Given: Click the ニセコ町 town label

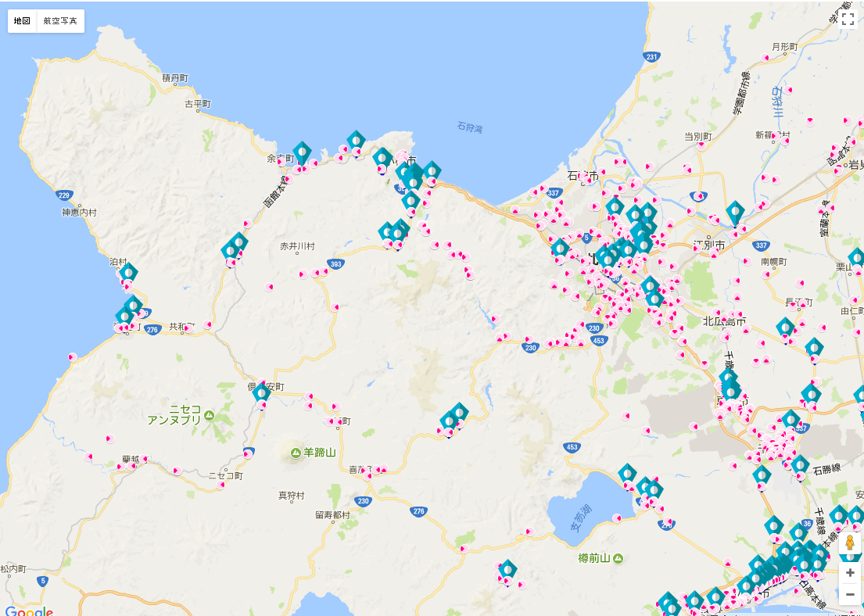Looking at the screenshot, I should (x=226, y=475).
